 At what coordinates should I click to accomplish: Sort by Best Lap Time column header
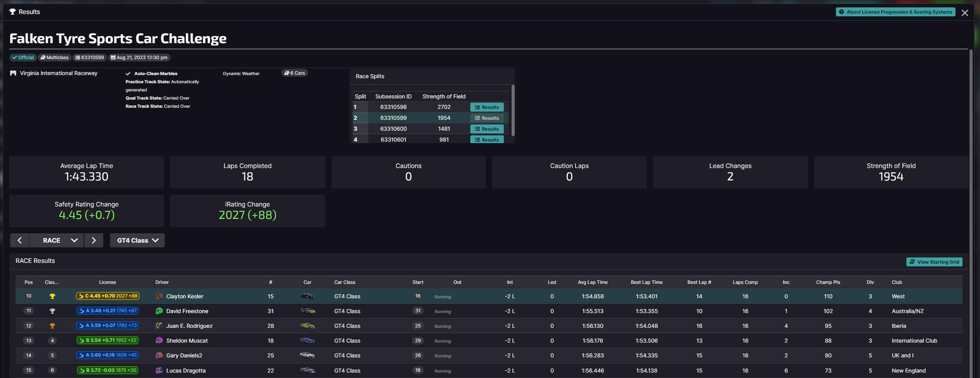(647, 282)
